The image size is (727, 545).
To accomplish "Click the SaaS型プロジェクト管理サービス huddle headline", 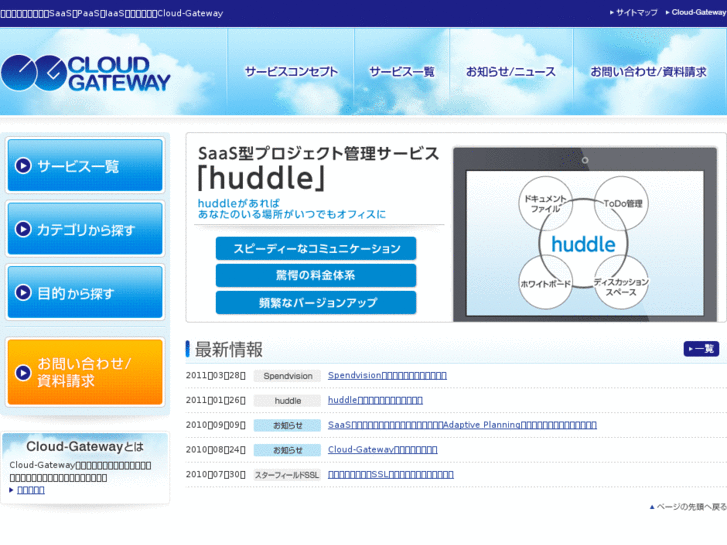I will (x=318, y=167).
